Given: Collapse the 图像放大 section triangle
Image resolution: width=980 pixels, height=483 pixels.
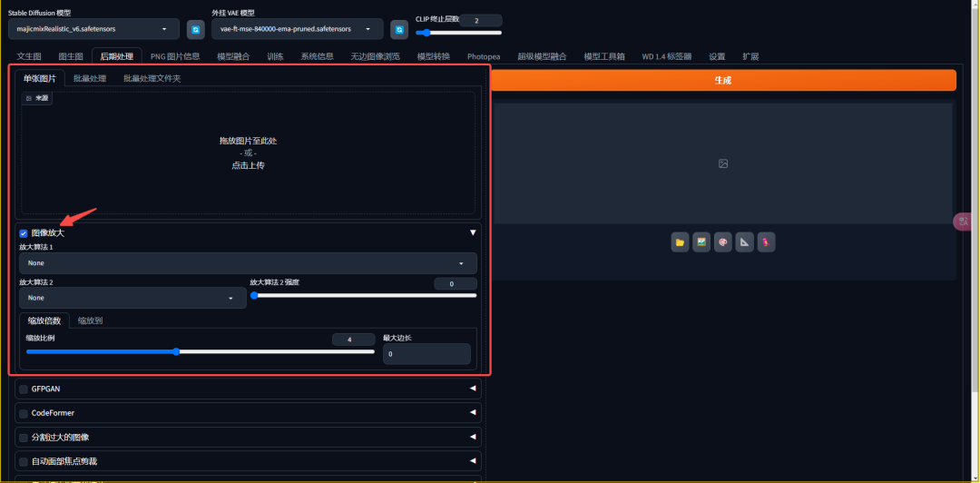Looking at the screenshot, I should coord(473,232).
